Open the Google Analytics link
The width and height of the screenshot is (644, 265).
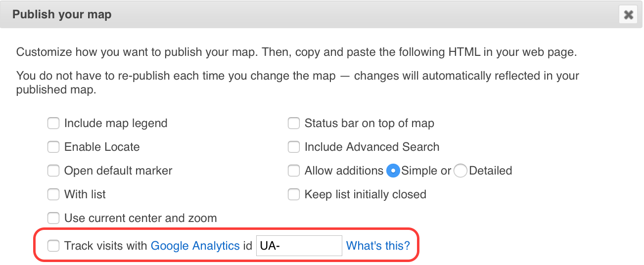195,246
